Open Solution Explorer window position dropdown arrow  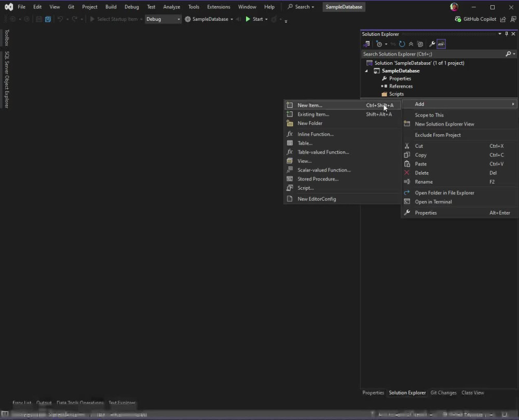point(500,34)
